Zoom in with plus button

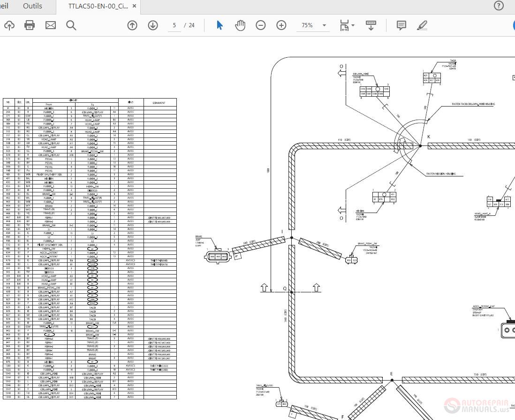(x=281, y=25)
